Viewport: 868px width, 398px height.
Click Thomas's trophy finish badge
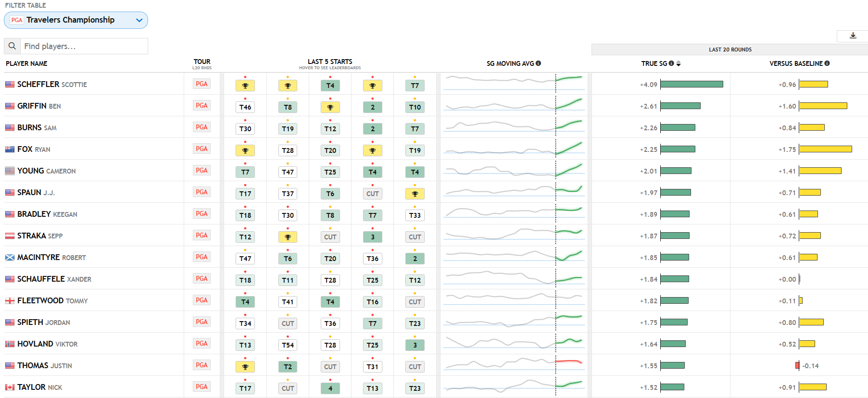click(245, 367)
